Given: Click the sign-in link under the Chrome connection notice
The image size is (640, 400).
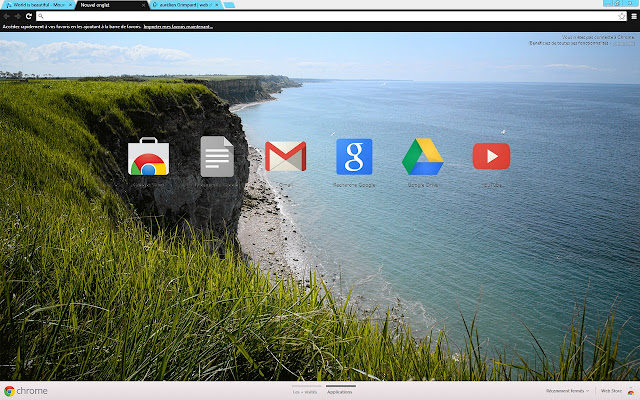Looking at the screenshot, I should point(624,43).
